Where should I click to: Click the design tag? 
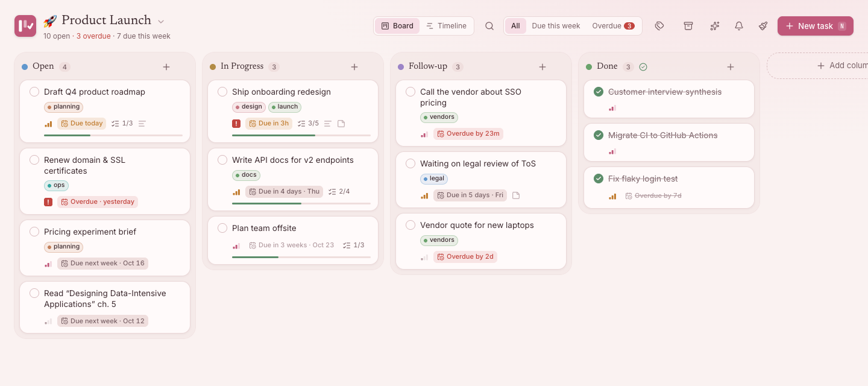(x=249, y=107)
